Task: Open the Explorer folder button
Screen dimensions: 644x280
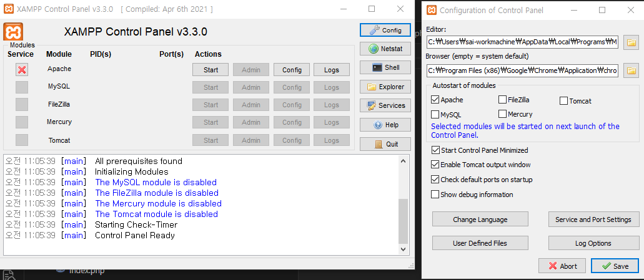Action: coord(385,87)
